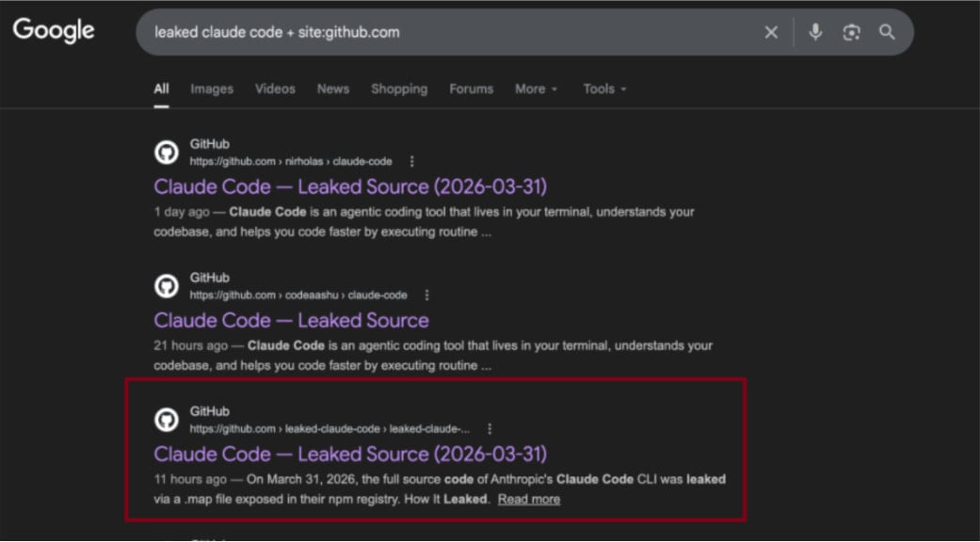The height and width of the screenshot is (542, 980).
Task: Click the Google logo
Action: pyautogui.click(x=54, y=30)
